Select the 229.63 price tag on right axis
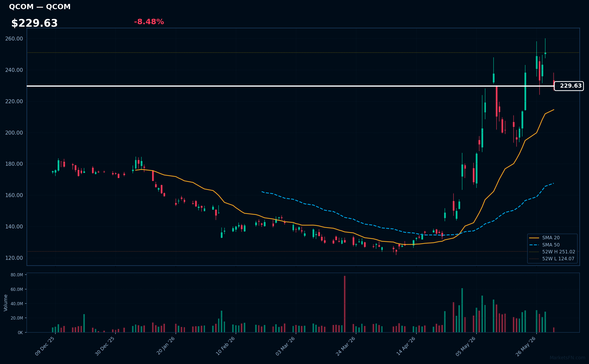Image resolution: width=589 pixels, height=364 pixels. [569, 86]
